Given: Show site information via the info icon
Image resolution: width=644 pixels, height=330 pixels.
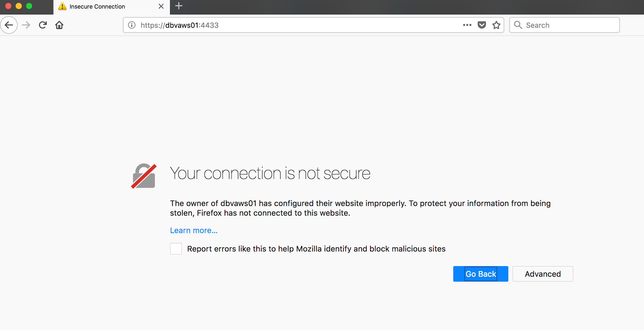Looking at the screenshot, I should click(132, 25).
